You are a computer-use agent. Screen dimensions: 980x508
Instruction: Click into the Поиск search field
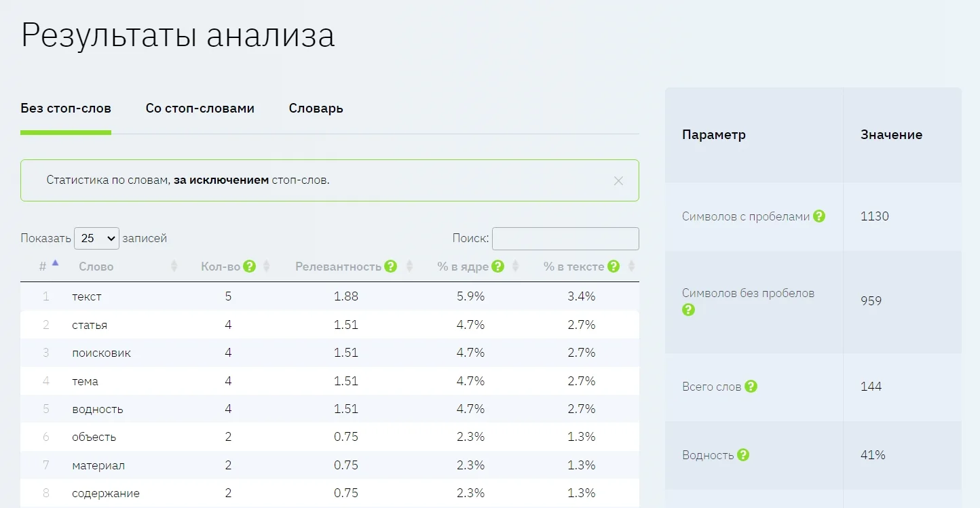click(565, 239)
